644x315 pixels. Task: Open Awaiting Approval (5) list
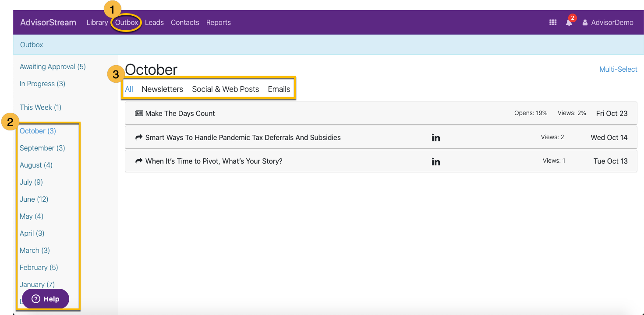pyautogui.click(x=53, y=66)
